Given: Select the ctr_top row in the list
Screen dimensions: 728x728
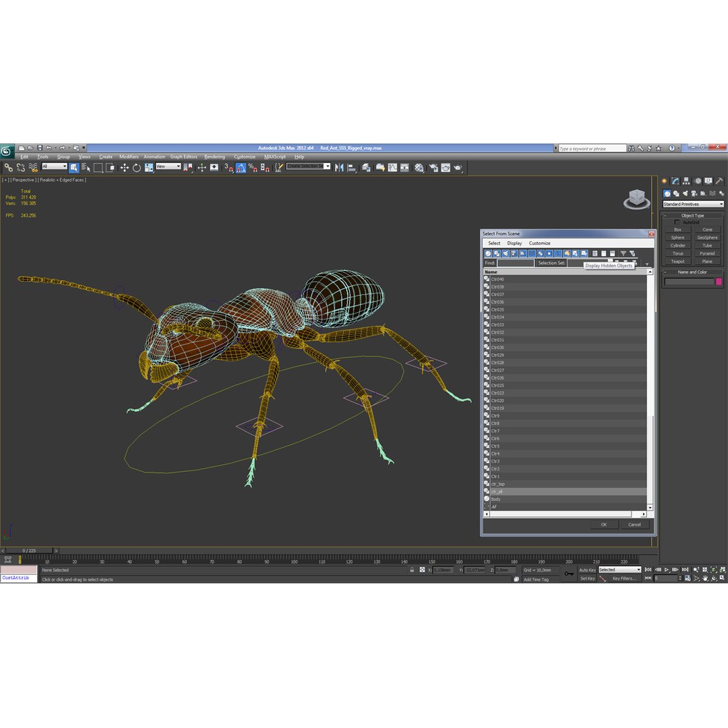Looking at the screenshot, I should tap(565, 484).
